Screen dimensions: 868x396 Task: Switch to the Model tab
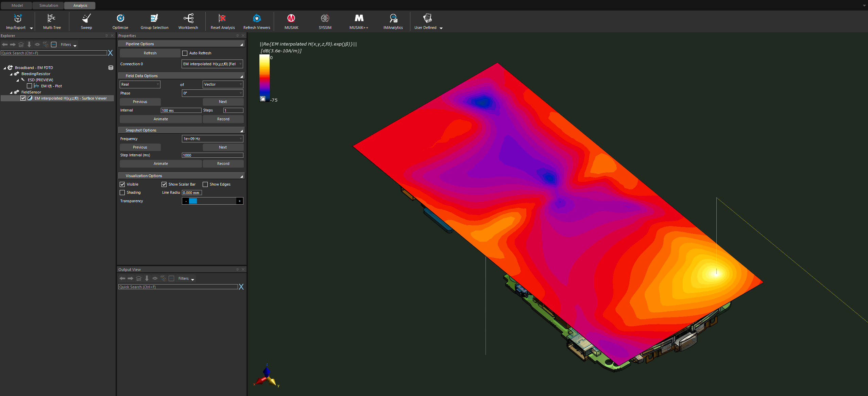pyautogui.click(x=17, y=5)
